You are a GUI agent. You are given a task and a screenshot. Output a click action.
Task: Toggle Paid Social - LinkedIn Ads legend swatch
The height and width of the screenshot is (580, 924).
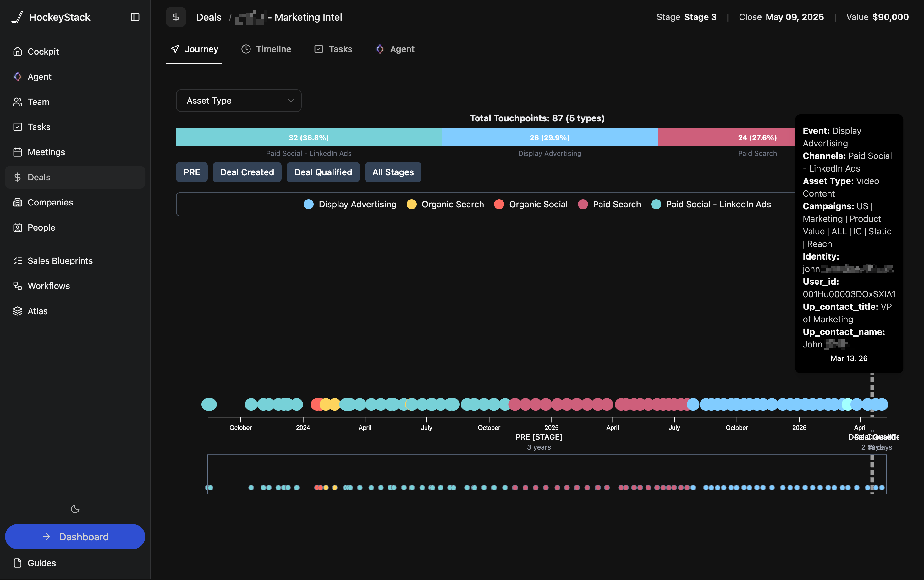click(x=656, y=204)
